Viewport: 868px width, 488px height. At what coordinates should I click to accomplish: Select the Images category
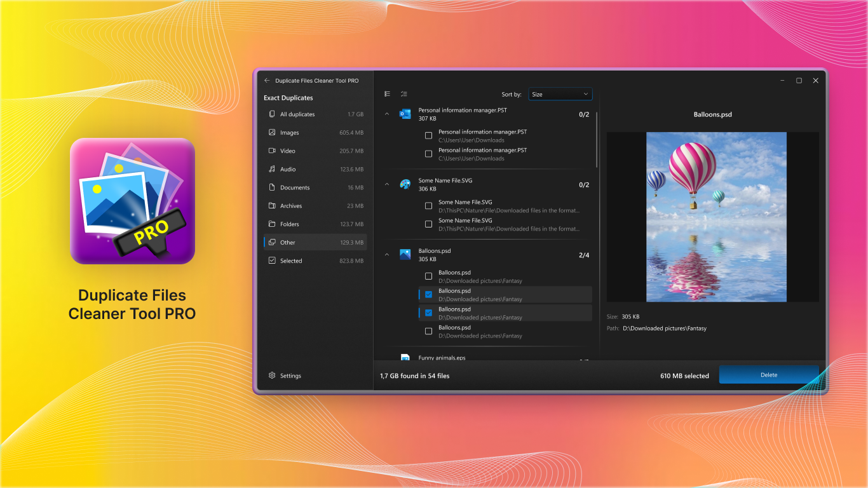315,132
